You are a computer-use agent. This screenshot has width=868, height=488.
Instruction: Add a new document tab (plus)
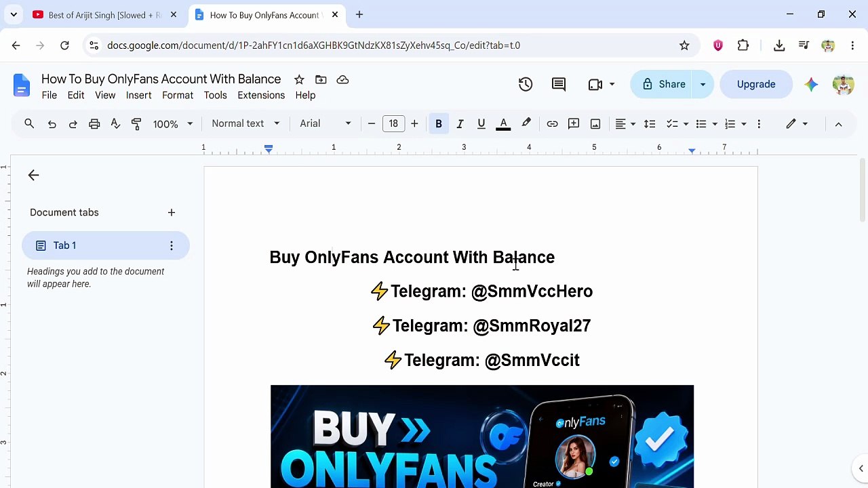pyautogui.click(x=172, y=212)
